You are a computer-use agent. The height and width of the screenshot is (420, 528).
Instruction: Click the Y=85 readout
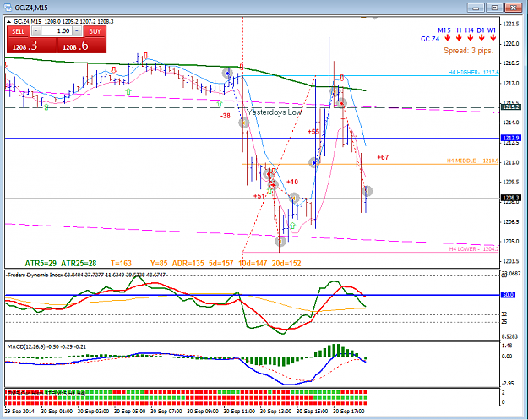159,264
